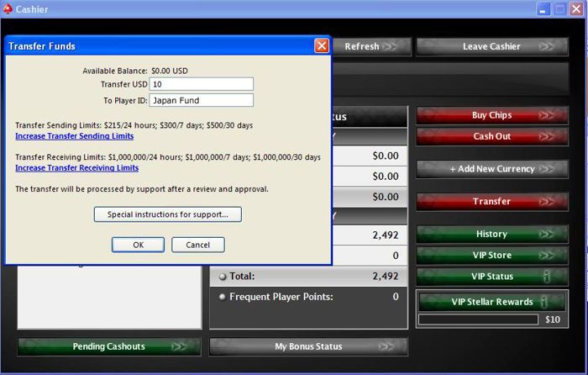The image size is (588, 375).
Task: Click the bullet beside Frequent Player Points
Action: click(x=222, y=297)
